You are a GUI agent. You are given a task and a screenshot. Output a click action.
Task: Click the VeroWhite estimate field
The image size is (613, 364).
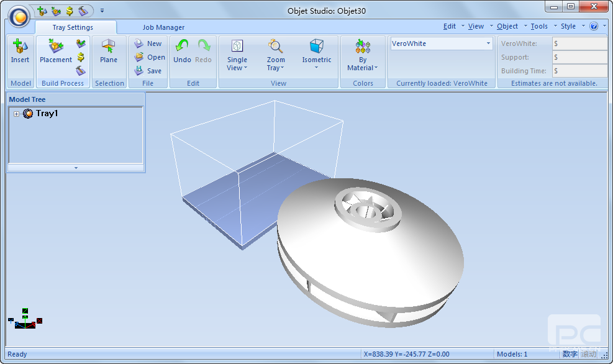click(x=579, y=43)
